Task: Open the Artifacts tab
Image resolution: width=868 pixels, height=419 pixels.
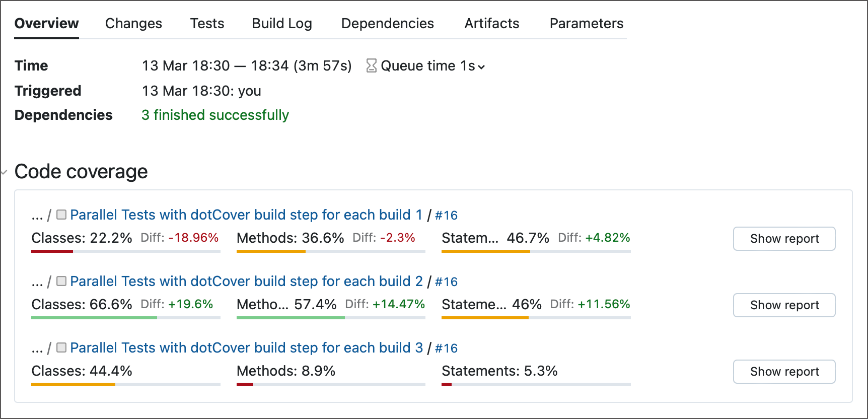Action: coord(491,23)
